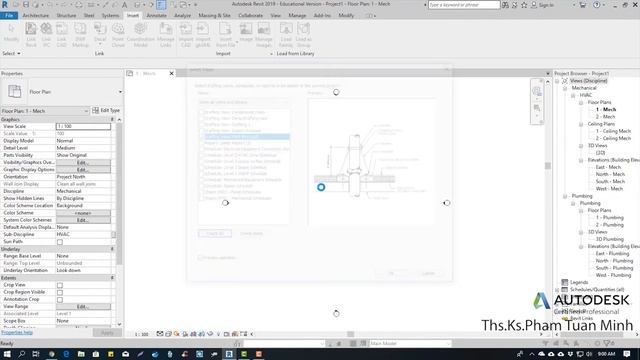Click the Decal tool icon
640x360 pixels.
(100, 29)
